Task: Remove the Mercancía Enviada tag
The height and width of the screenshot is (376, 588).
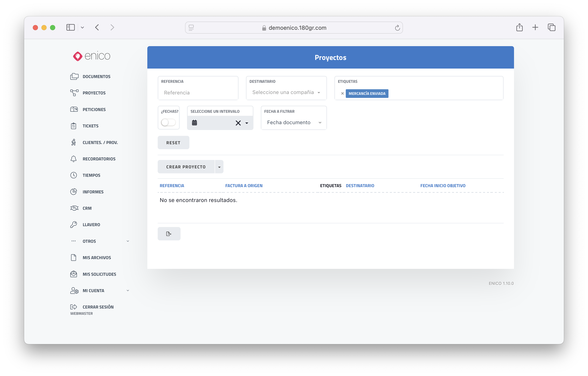Action: coord(343,94)
